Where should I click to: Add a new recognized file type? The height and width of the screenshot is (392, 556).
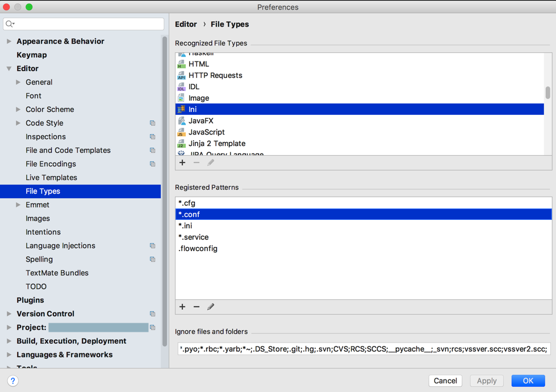point(182,163)
